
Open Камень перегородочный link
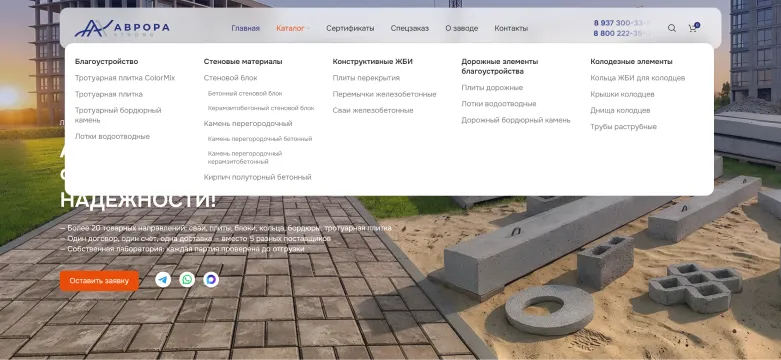point(248,123)
